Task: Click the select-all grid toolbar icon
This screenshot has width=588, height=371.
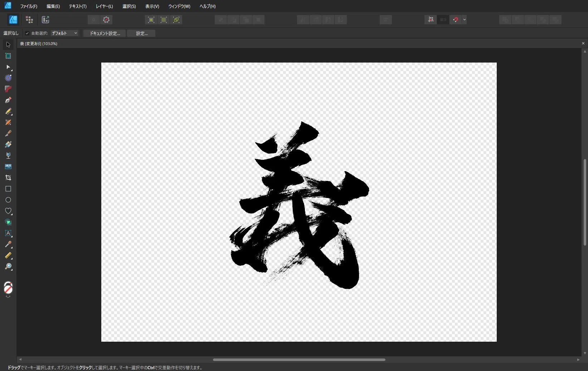Action: coord(151,20)
